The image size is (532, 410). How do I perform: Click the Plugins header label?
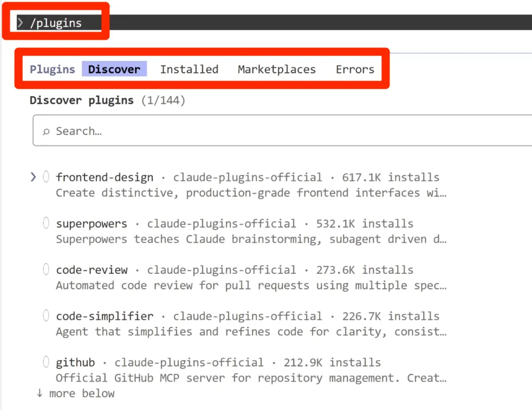(x=52, y=69)
